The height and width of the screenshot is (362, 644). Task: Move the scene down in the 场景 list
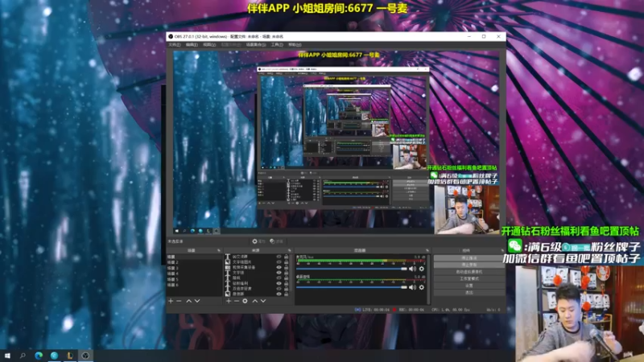pyautogui.click(x=197, y=301)
